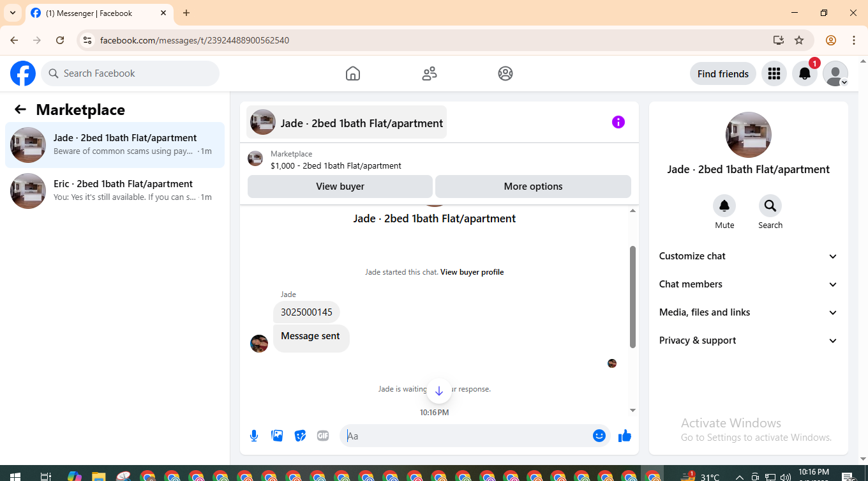Click the More options button
This screenshot has width=868, height=481.
(533, 187)
